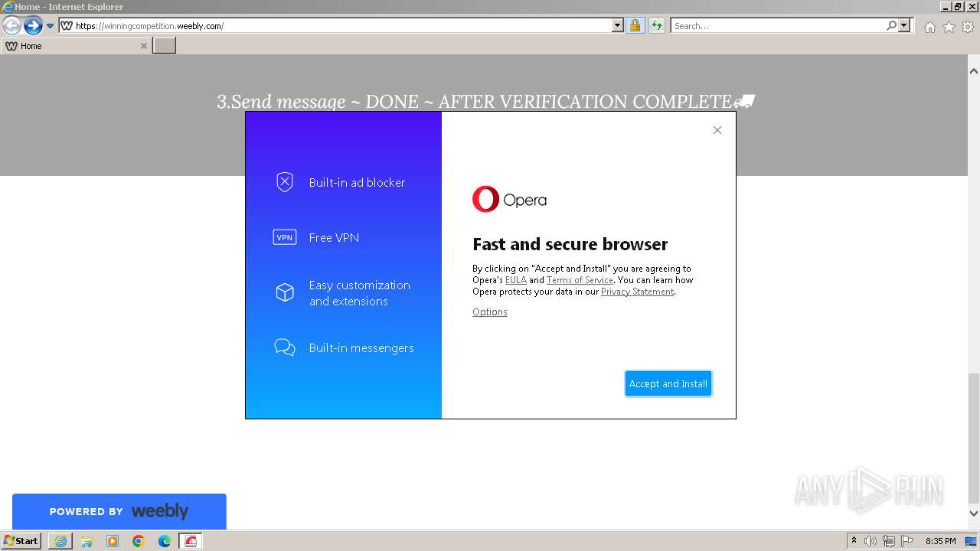Click the customization cube icon

(x=285, y=292)
